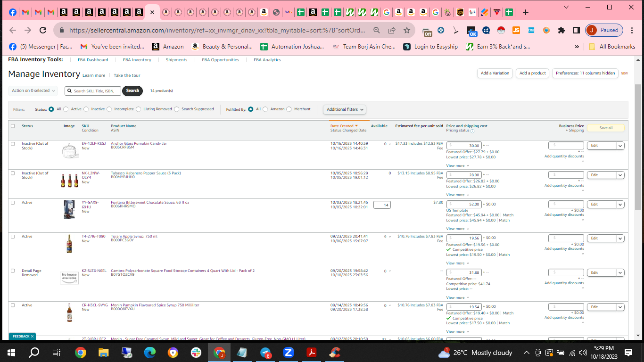Go back to the previous page
Screen dimensions: 644x362
coord(13,30)
